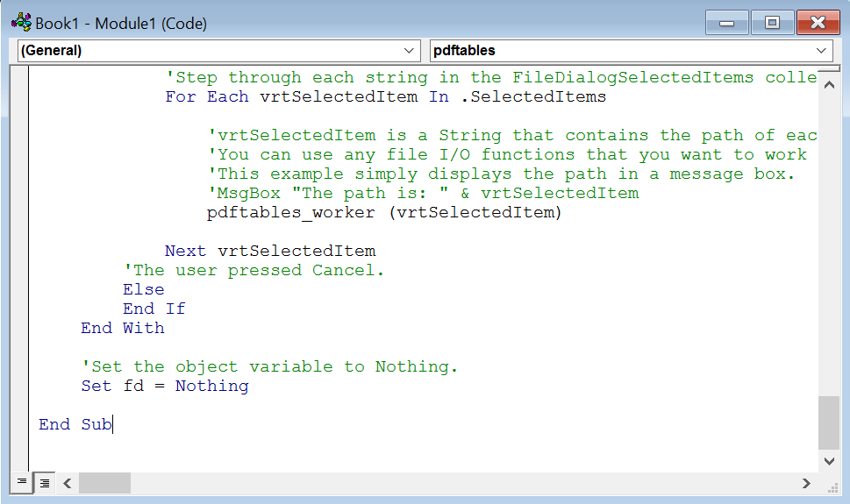
Task: Switch to Full Module View
Action: click(x=45, y=482)
